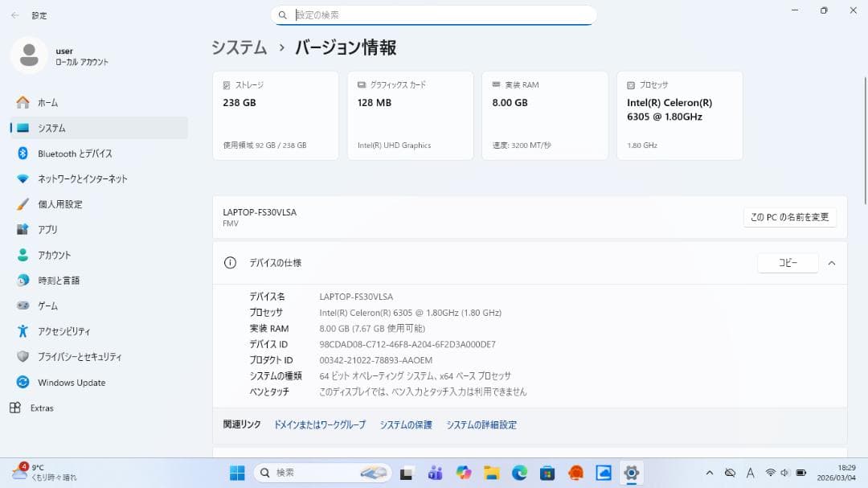Open Microsoft Store from taskbar
Viewport: 868px width, 488px height.
[x=547, y=473]
